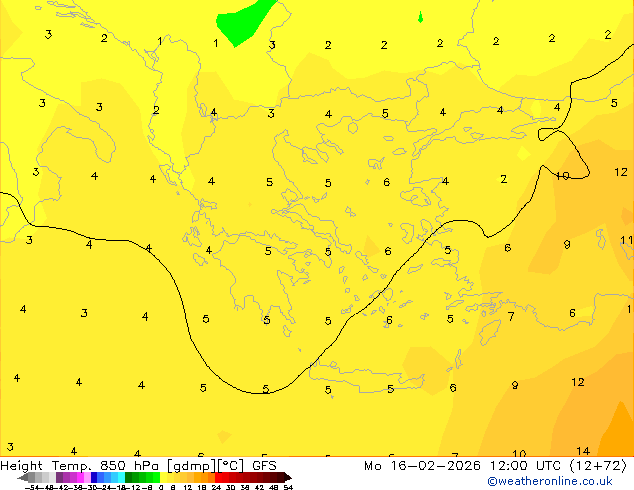
Task: Click the large green temperature patch on map
Action: (243, 22)
